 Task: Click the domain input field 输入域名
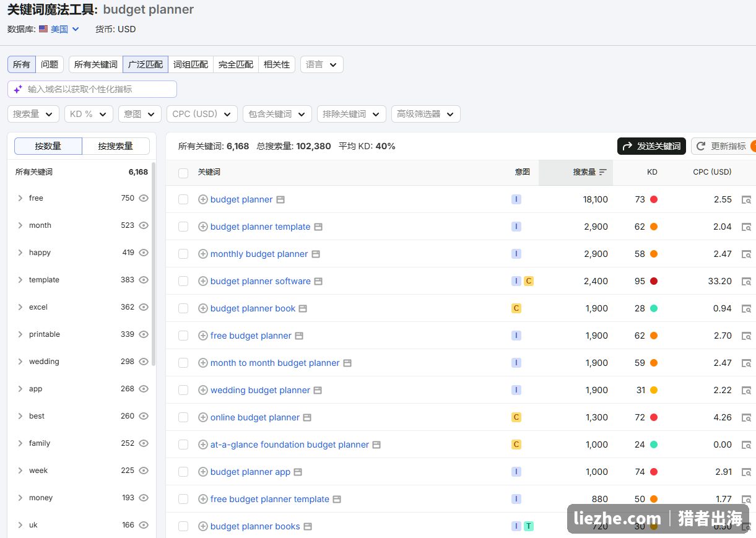92,89
